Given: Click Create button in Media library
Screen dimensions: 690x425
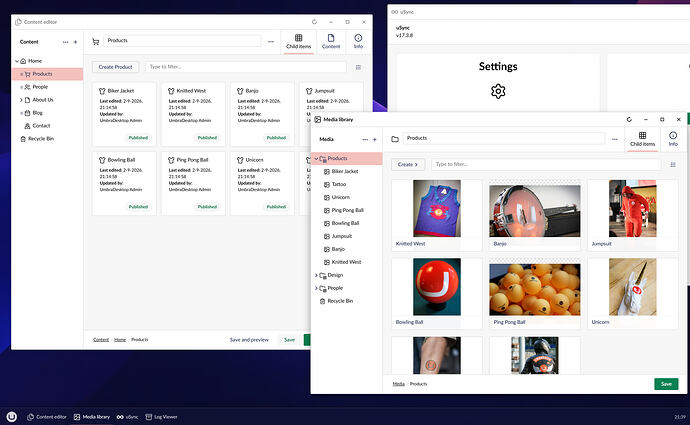Looking at the screenshot, I should point(408,164).
